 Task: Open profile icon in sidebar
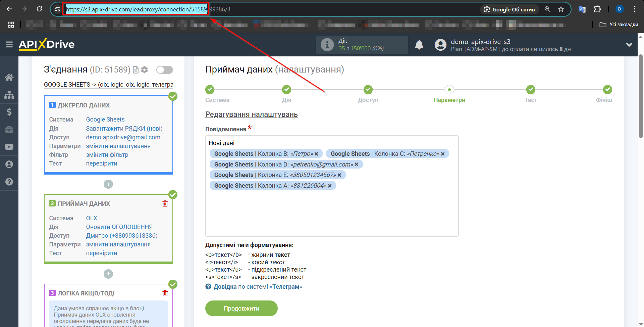tap(9, 164)
